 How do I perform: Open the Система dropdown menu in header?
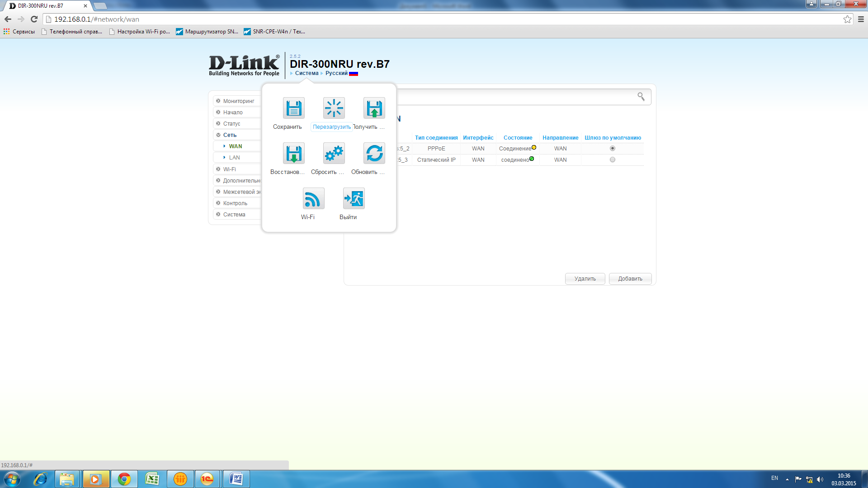(307, 73)
